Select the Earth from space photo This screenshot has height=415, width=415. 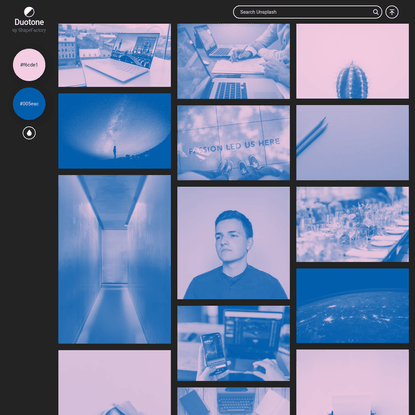(353, 306)
